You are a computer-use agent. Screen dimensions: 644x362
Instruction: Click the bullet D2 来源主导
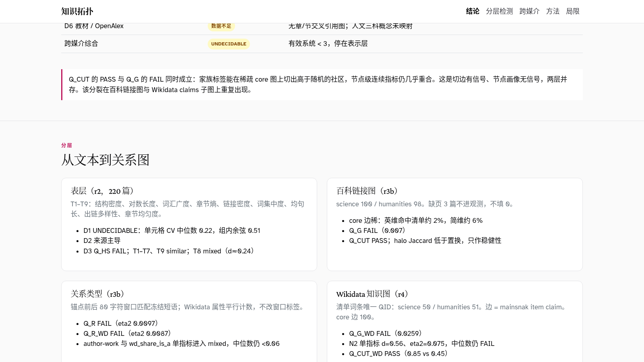click(102, 241)
